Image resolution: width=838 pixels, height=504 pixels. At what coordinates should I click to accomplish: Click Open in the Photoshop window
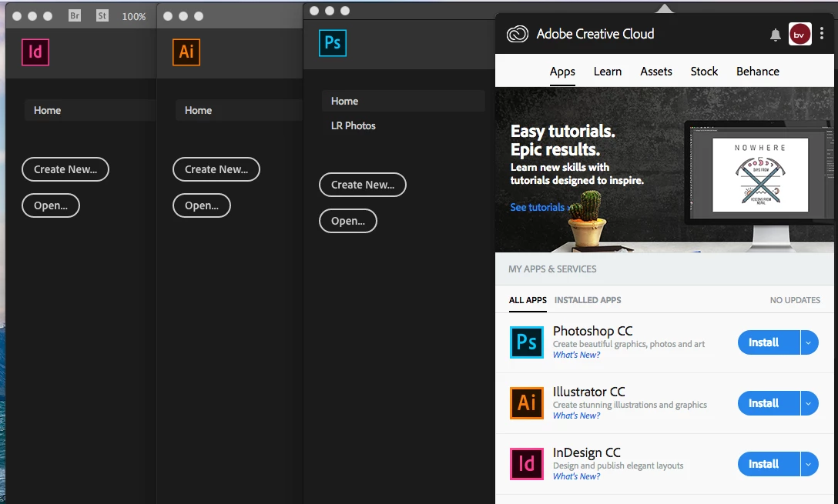(348, 221)
